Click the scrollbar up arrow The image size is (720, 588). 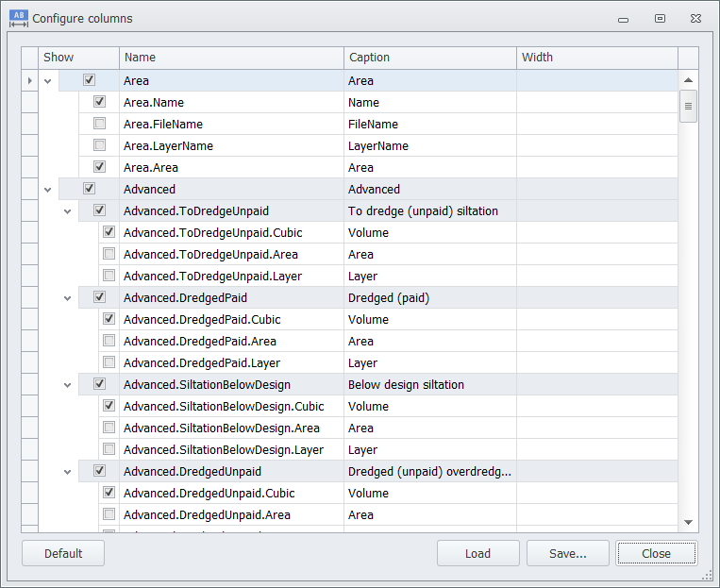(x=689, y=81)
